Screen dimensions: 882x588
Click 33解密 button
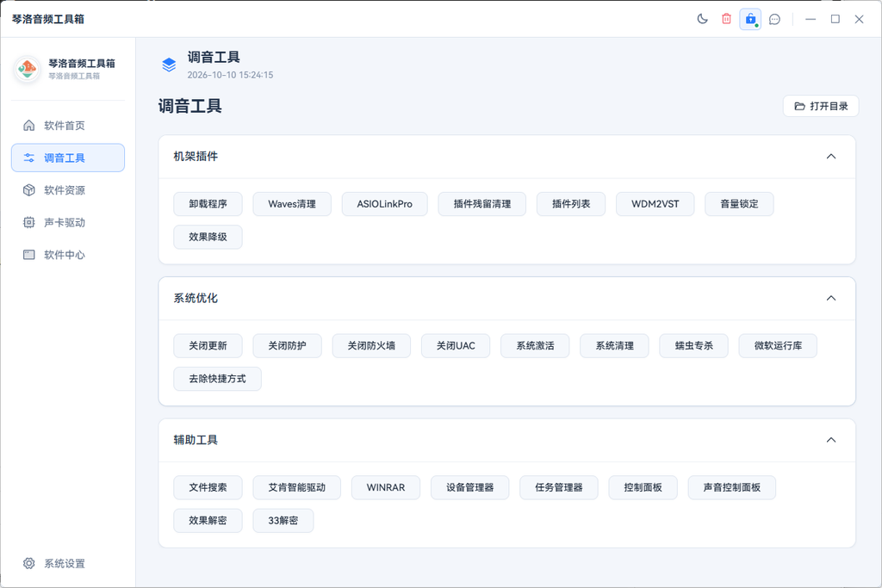pos(283,520)
